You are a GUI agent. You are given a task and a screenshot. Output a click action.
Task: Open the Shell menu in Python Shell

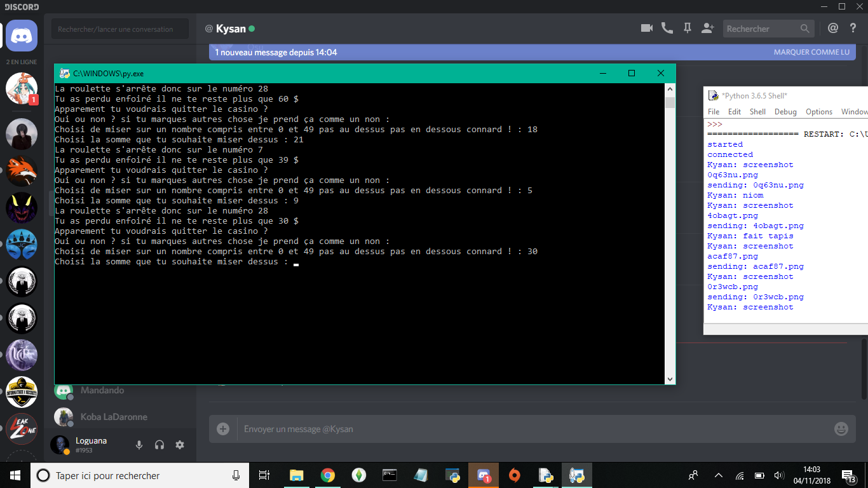point(757,111)
